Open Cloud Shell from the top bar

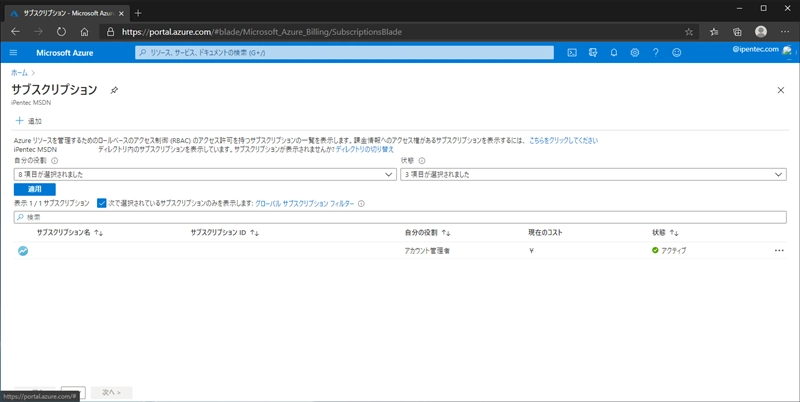tap(572, 53)
